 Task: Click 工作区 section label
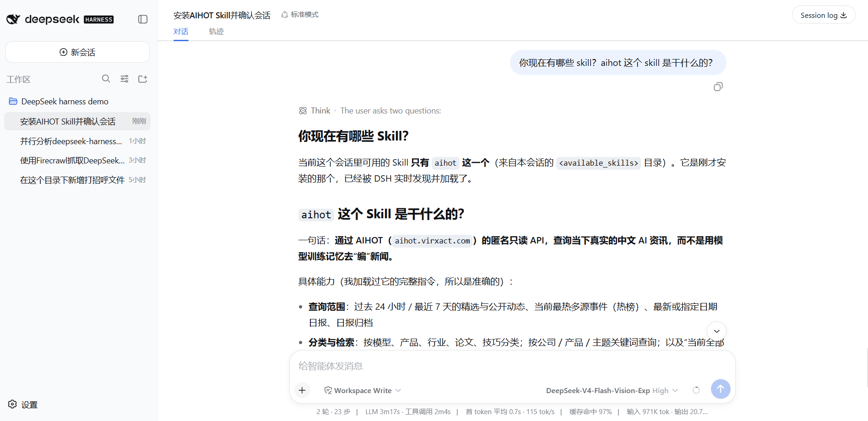coord(18,80)
